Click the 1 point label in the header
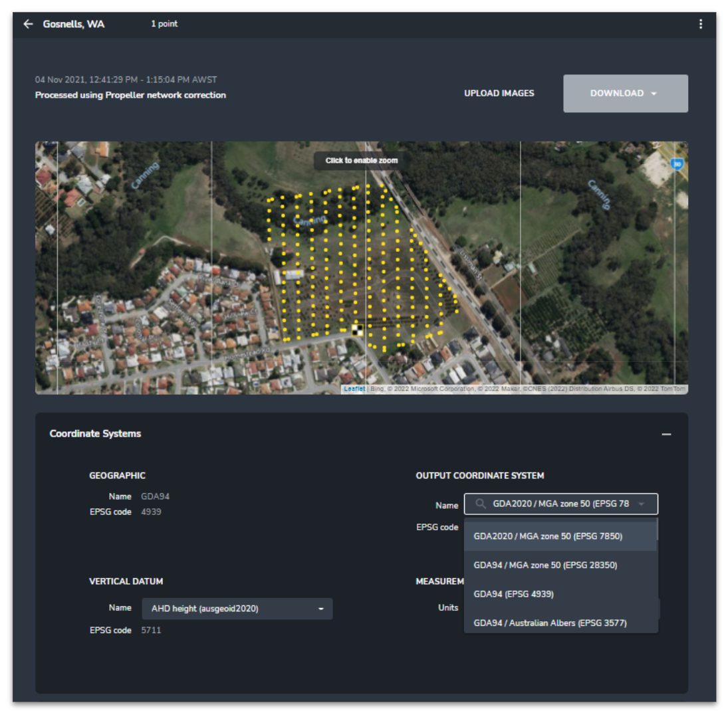728x715 pixels. (x=165, y=23)
